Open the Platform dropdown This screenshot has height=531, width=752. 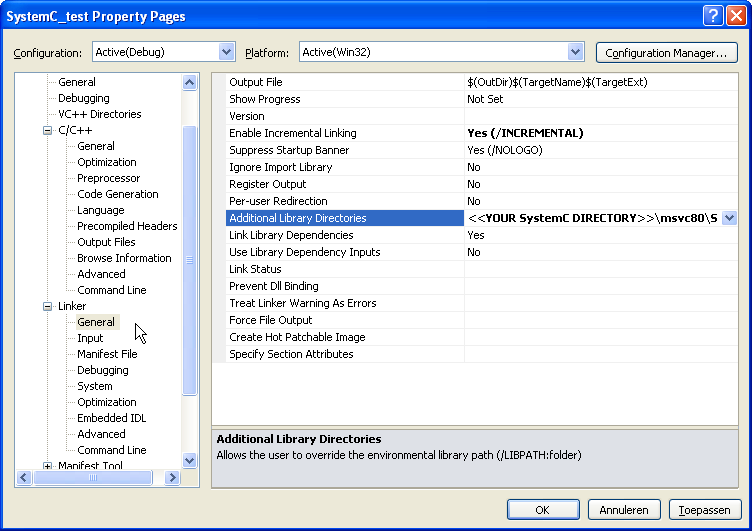pos(575,52)
